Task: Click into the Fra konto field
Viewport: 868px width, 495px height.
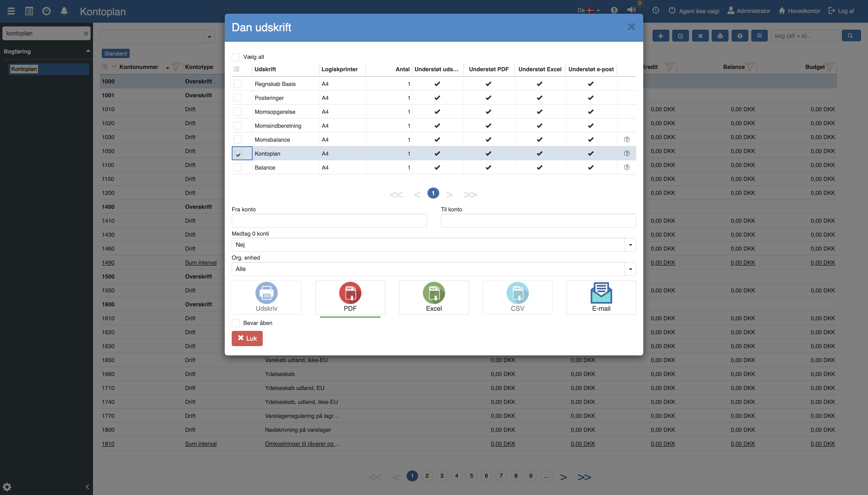Action: (x=329, y=221)
